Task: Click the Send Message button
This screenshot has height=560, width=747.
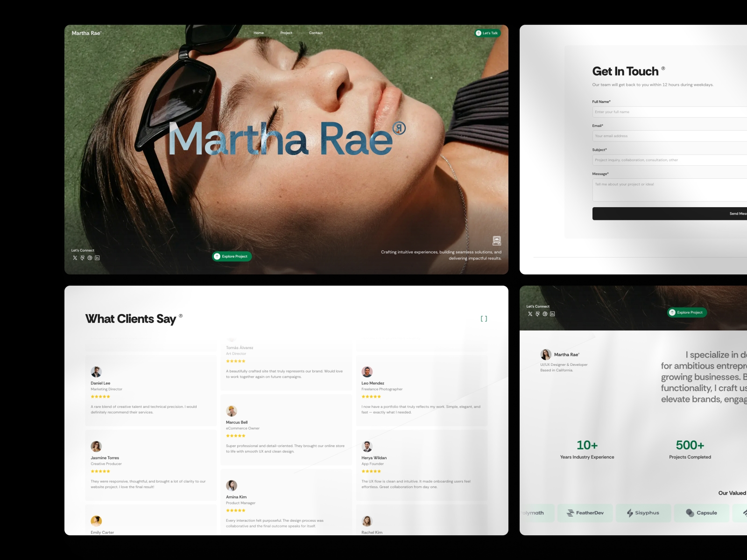Action: [669, 213]
